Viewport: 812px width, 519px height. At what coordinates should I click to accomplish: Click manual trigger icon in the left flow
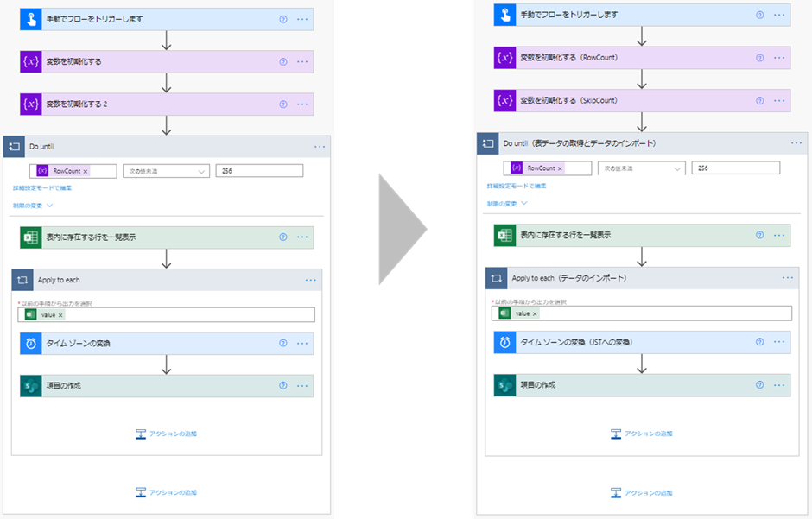coord(31,20)
